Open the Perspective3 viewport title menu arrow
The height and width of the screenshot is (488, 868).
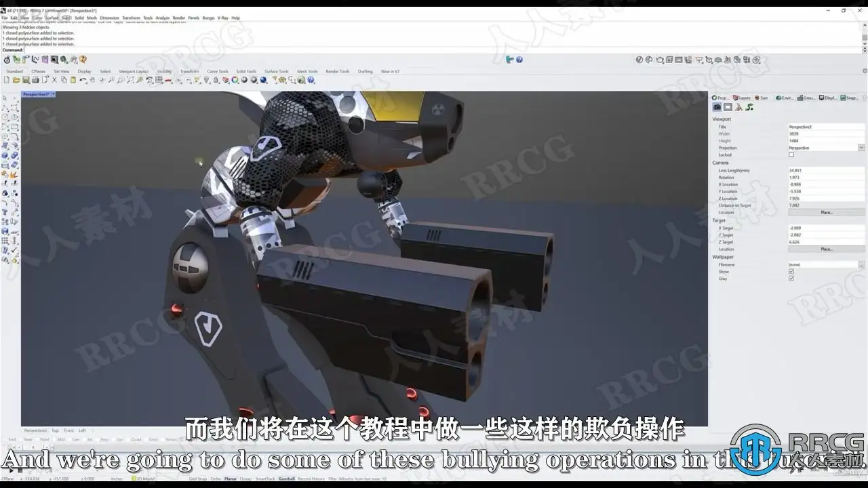(x=54, y=94)
